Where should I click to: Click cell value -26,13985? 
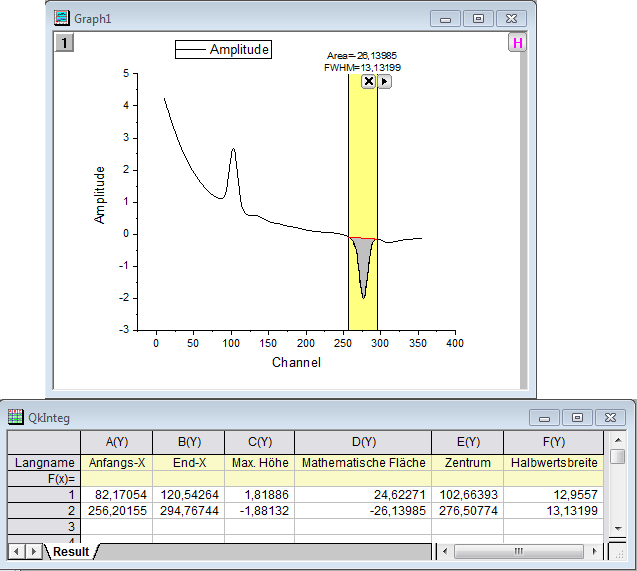363,510
